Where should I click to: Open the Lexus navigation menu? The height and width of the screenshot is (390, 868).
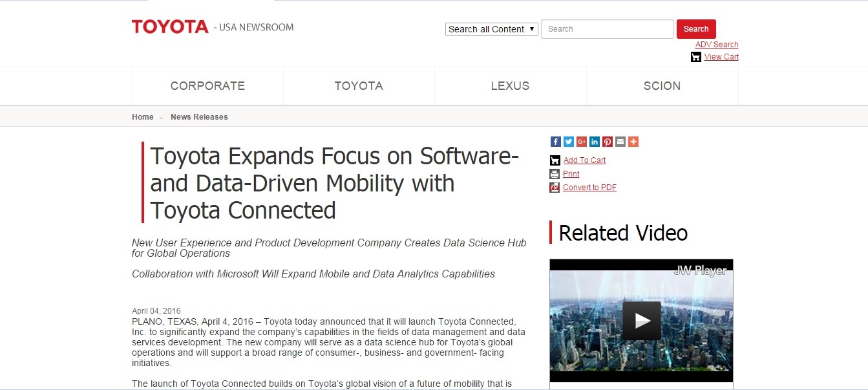point(510,86)
